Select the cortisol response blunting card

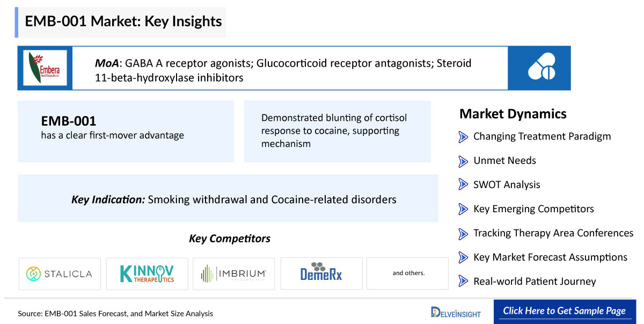click(338, 131)
